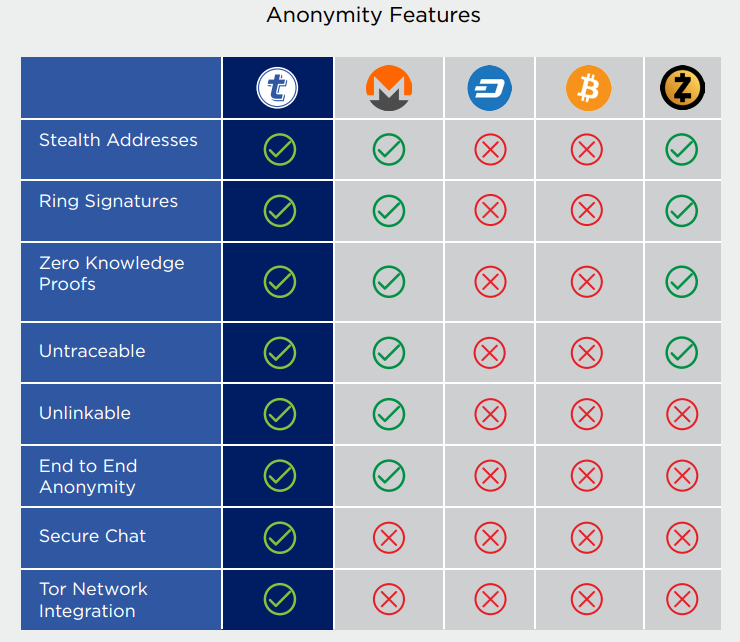Click TokenPay's Stealth Addresses checkmark
740x642 pixels.
coord(280,150)
